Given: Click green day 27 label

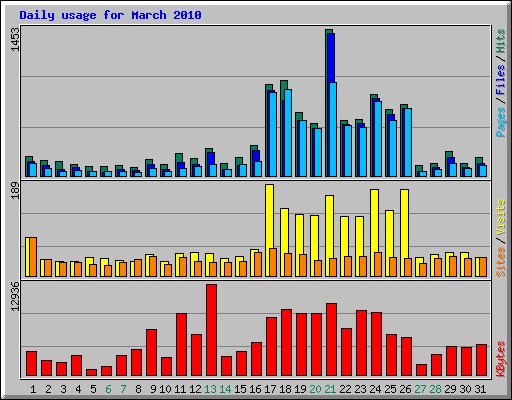Looking at the screenshot, I should coord(420,389).
